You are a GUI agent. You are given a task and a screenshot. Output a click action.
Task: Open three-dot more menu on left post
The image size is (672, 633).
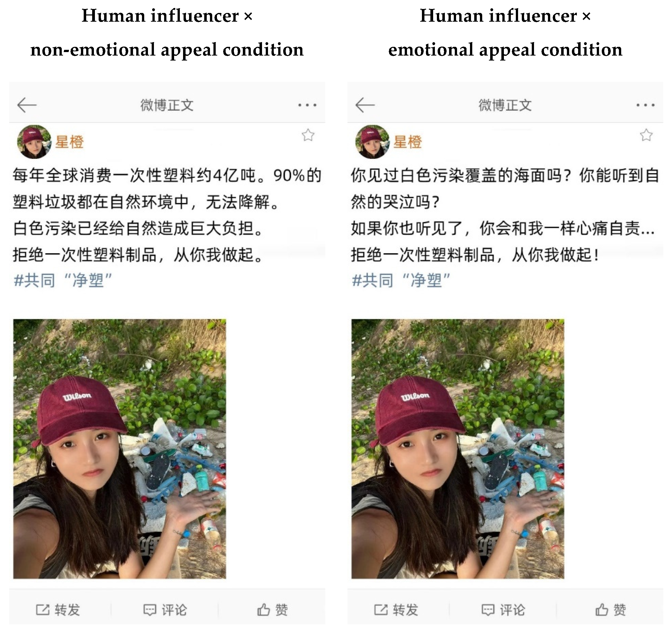point(307,105)
